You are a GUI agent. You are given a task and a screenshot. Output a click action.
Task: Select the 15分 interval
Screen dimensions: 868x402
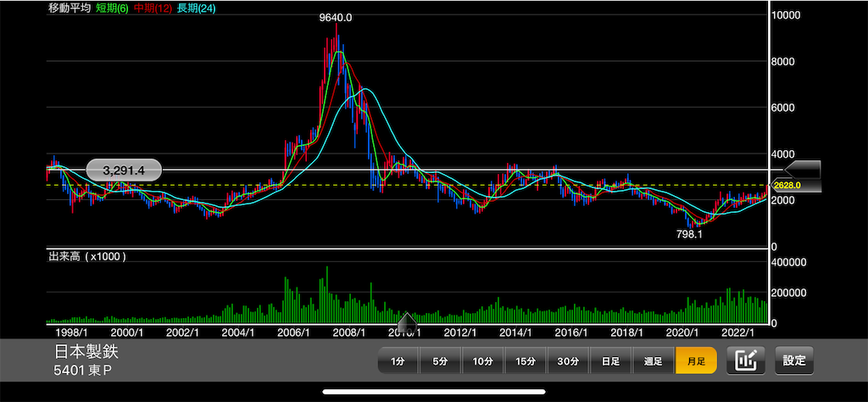pos(526,361)
